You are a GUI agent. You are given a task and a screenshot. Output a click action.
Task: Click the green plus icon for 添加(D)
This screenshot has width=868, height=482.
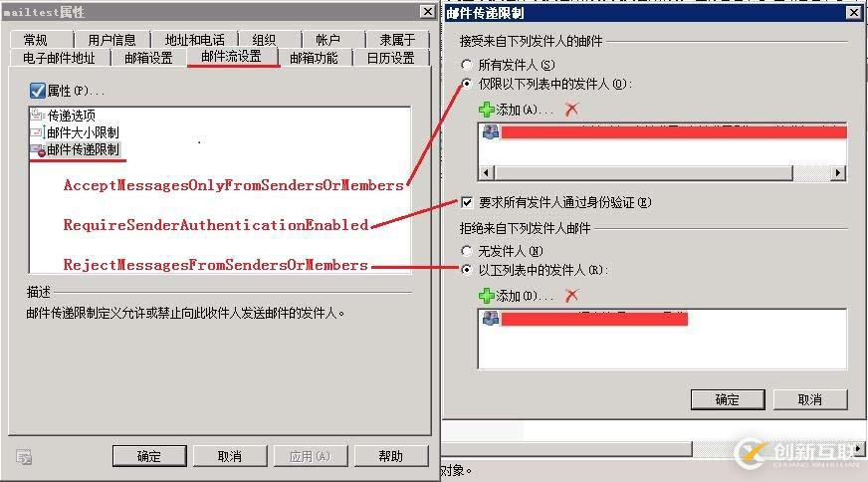[486, 296]
